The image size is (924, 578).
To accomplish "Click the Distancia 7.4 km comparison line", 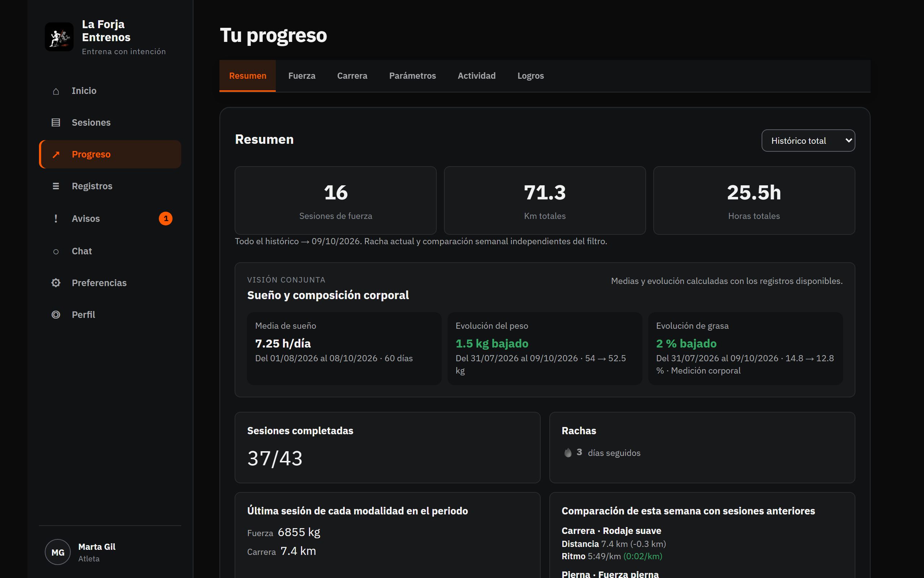I will click(614, 544).
